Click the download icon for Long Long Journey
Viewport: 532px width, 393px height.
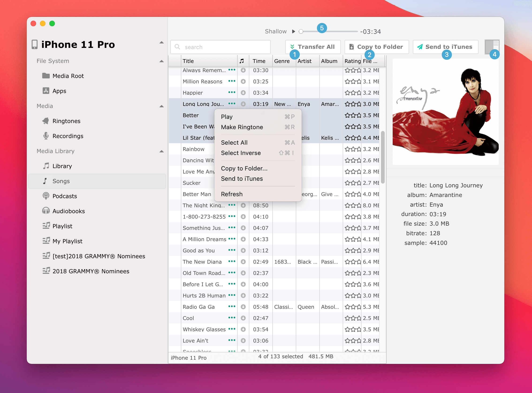click(x=243, y=104)
